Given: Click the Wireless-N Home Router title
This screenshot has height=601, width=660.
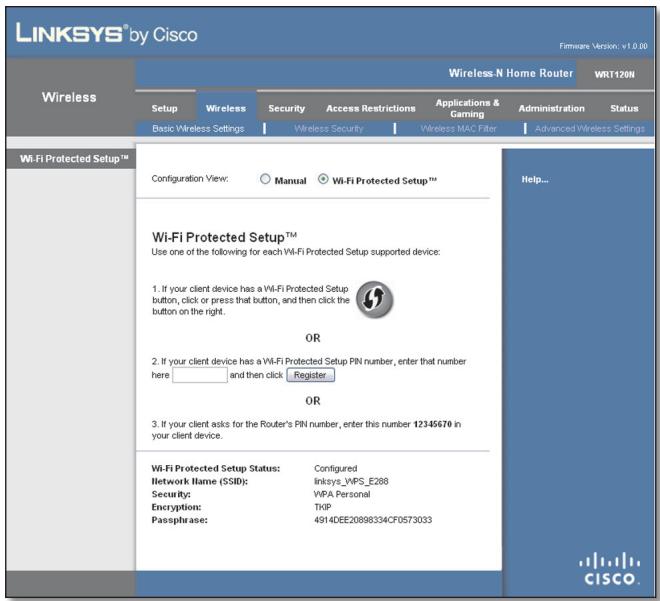Looking at the screenshot, I should click(511, 73).
